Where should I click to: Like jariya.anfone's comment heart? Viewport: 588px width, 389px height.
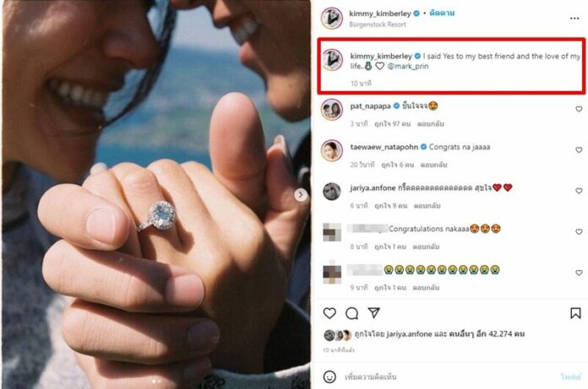click(579, 191)
